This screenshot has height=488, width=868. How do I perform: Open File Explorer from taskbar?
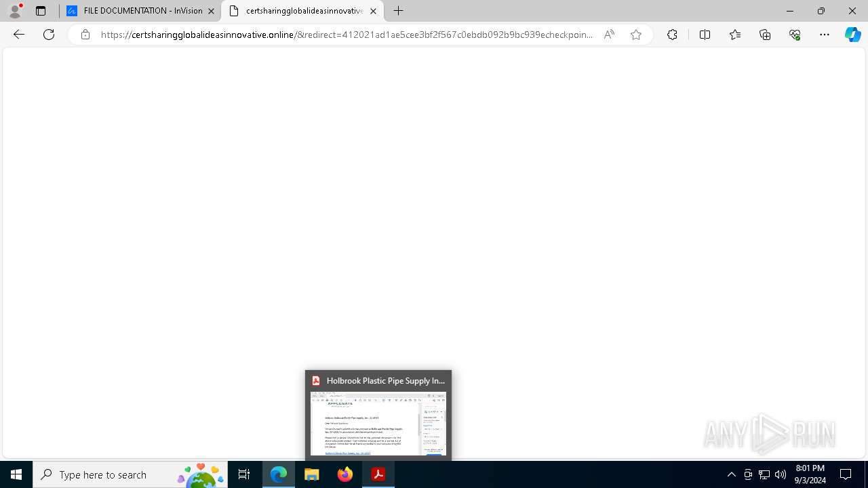(x=312, y=474)
